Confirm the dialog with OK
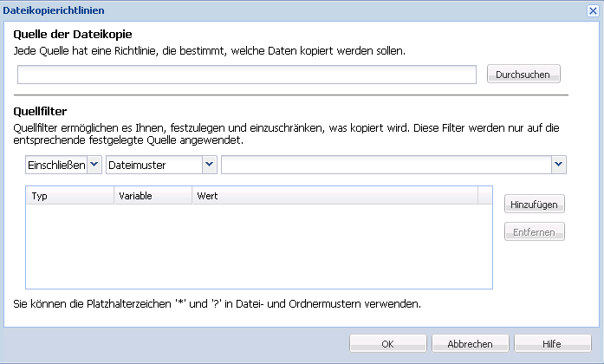This screenshot has width=604, height=364. [x=387, y=344]
